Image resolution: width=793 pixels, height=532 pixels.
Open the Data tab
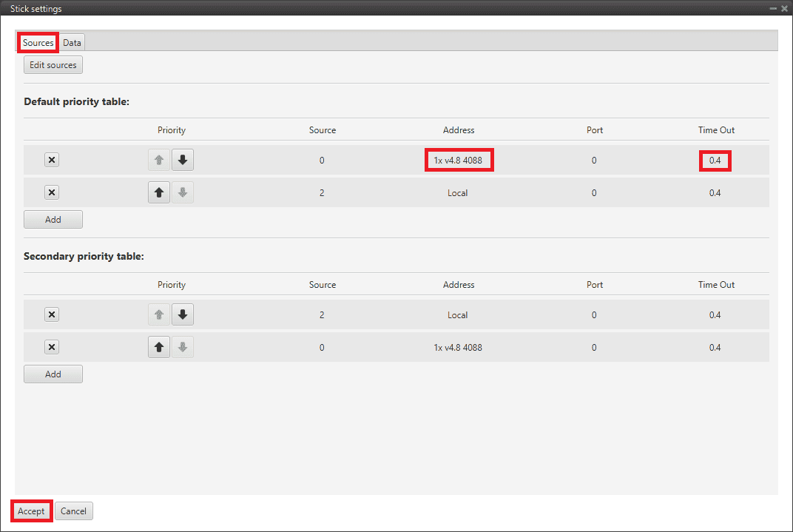pos(72,43)
